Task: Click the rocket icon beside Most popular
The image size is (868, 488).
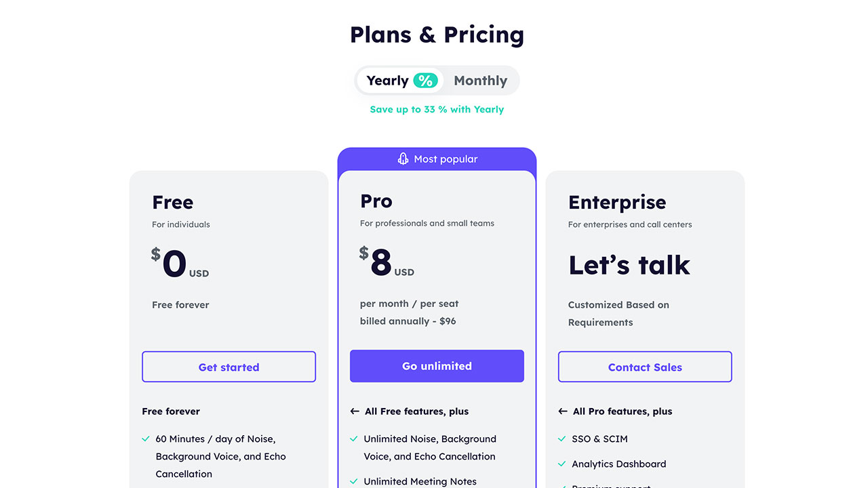Action: click(403, 159)
